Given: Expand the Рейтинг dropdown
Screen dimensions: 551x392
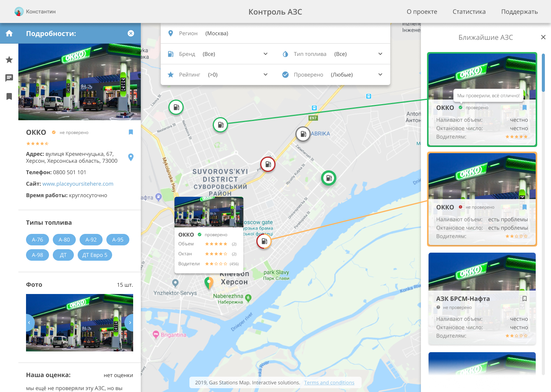Looking at the screenshot, I should pos(218,75).
